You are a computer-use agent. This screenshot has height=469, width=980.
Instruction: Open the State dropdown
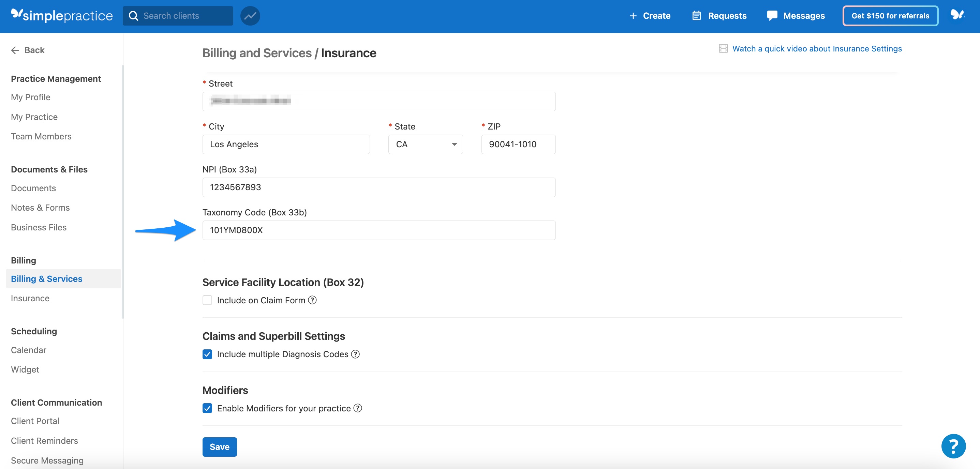pos(425,144)
